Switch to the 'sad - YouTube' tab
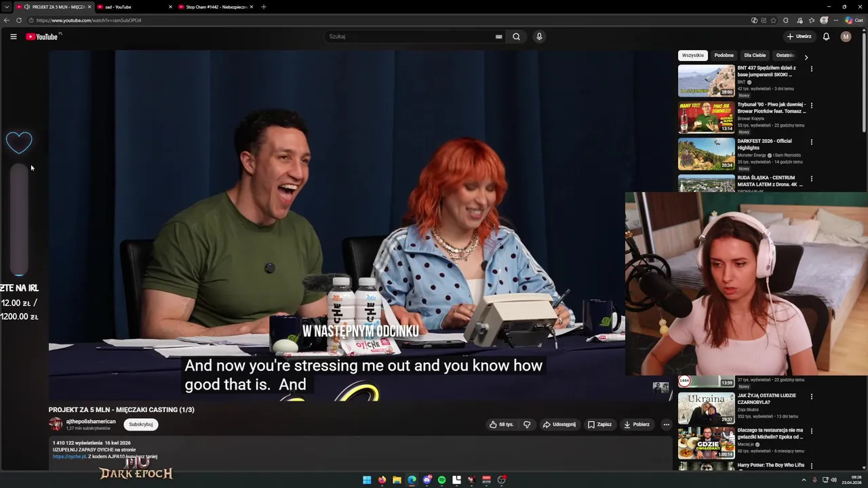This screenshot has width=868, height=488. pos(133,7)
